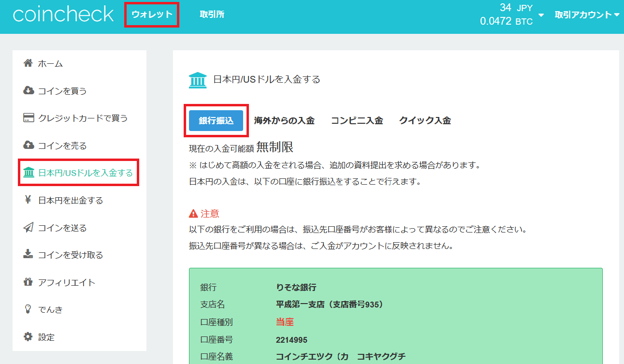
Task: Expand the JPY/BTC balance dropdown arrow
Action: pos(541,15)
